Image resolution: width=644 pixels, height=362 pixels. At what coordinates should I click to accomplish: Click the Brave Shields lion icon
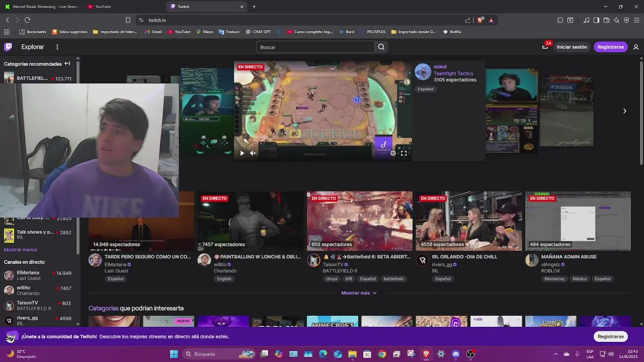[x=480, y=20]
